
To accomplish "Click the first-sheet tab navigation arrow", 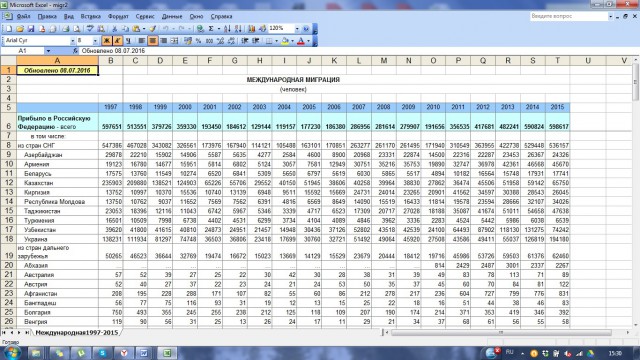I will (4, 333).
